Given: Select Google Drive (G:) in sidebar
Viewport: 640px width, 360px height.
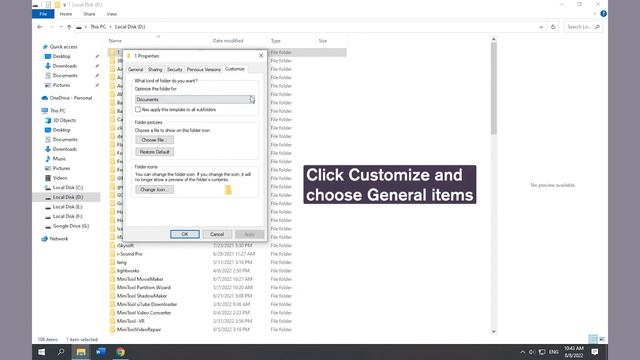Looking at the screenshot, I should point(71,226).
